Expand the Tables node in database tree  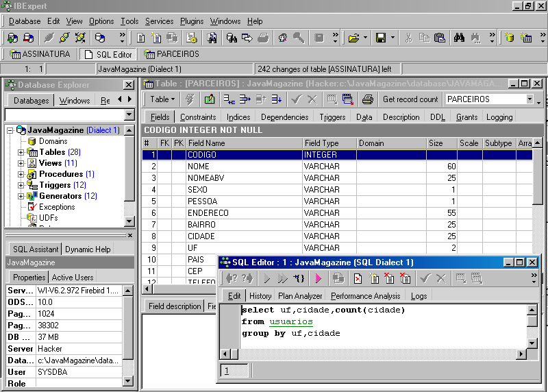click(x=21, y=152)
